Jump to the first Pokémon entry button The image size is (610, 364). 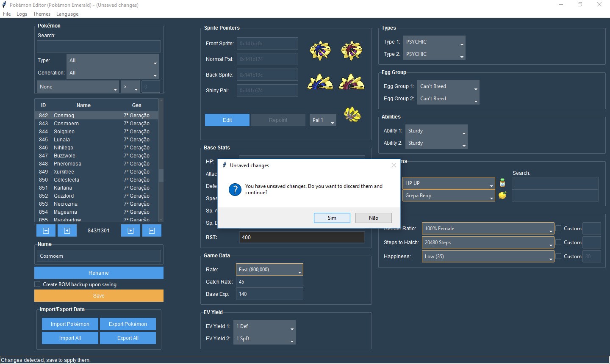(46, 231)
